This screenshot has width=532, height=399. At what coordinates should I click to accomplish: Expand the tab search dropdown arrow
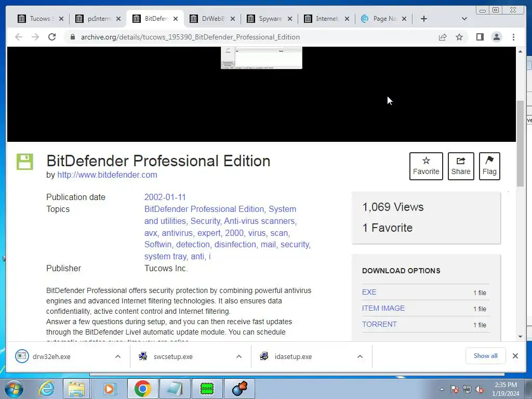tap(464, 19)
